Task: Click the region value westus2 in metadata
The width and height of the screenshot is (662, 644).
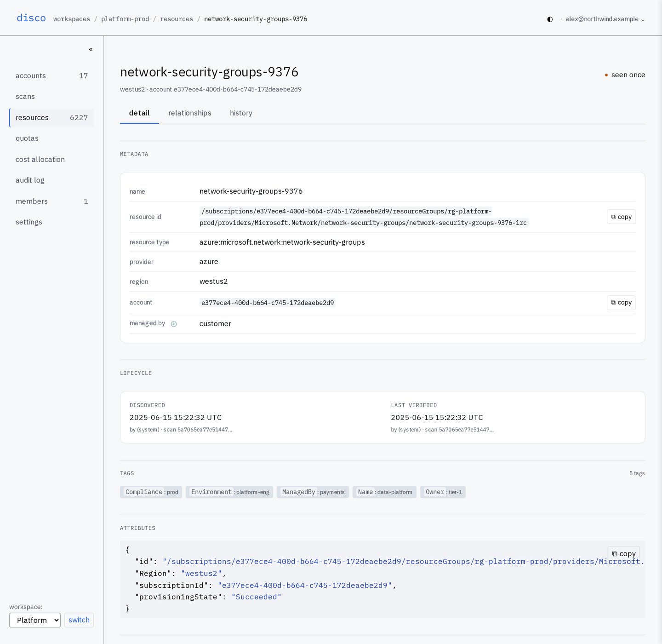Action: pyautogui.click(x=213, y=282)
